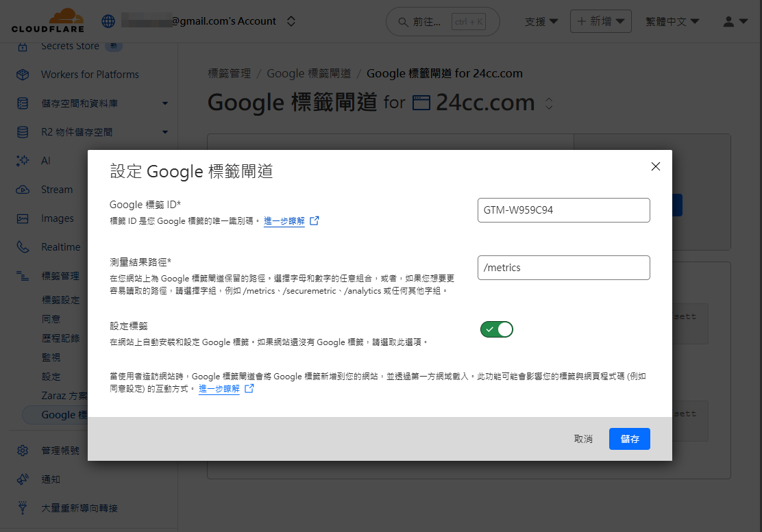
Task: Open 通知 in the sidebar
Action: coord(51,479)
